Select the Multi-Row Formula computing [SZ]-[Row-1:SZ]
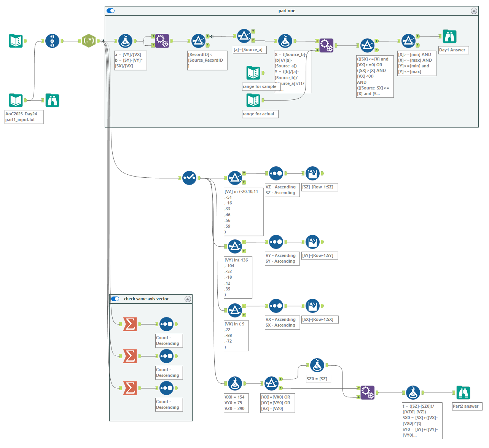 (313, 173)
